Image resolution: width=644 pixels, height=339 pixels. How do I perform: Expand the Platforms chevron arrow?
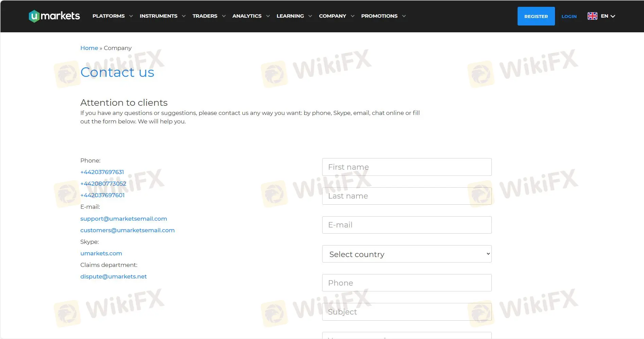click(131, 16)
